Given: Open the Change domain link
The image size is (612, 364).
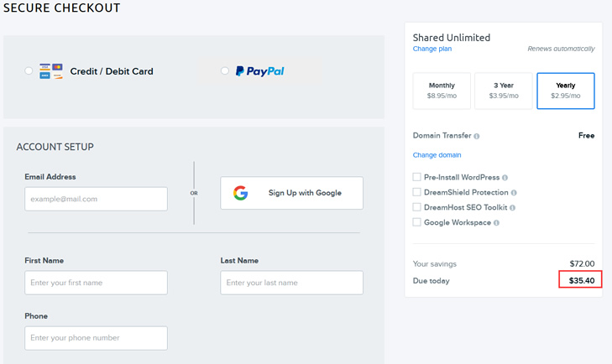Looking at the screenshot, I should click(437, 155).
